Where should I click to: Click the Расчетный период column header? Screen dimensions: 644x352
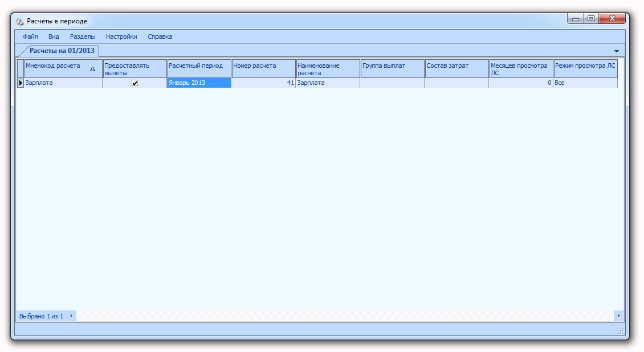coord(199,68)
